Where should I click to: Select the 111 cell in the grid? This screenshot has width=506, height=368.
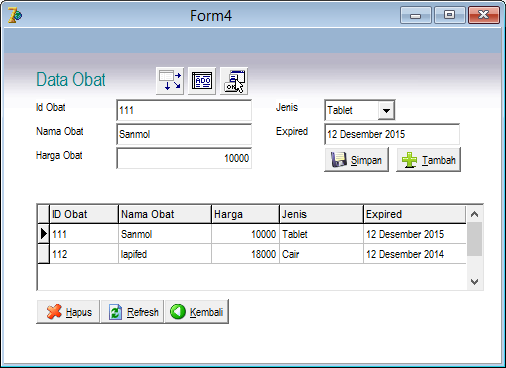point(84,234)
